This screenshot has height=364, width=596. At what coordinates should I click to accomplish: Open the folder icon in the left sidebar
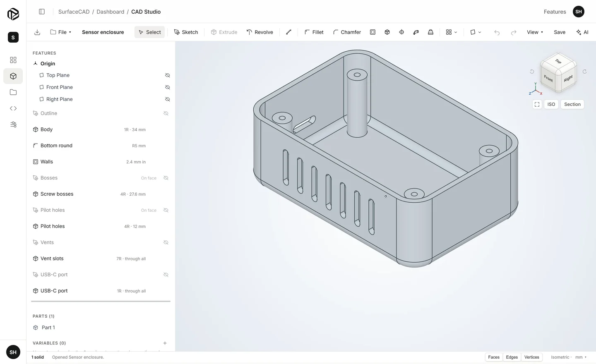point(13,92)
